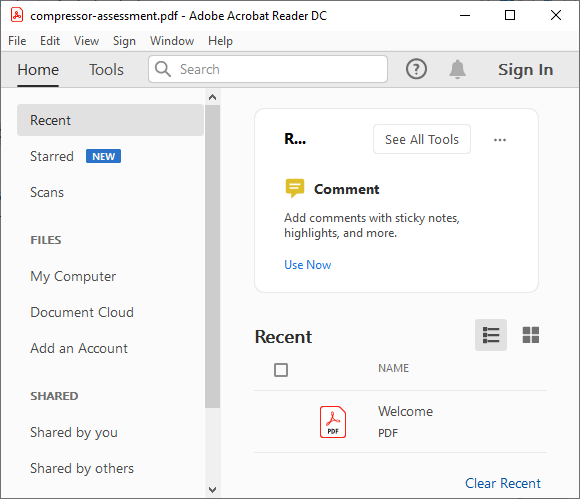The height and width of the screenshot is (499, 580).
Task: Open My Computer files
Action: coord(73,276)
